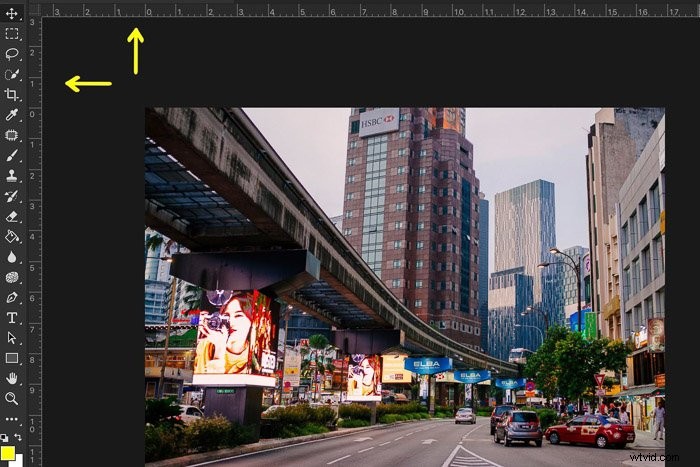Click the vertical ruler beside the toolbar
This screenshot has width=700, height=467.
(x=35, y=242)
